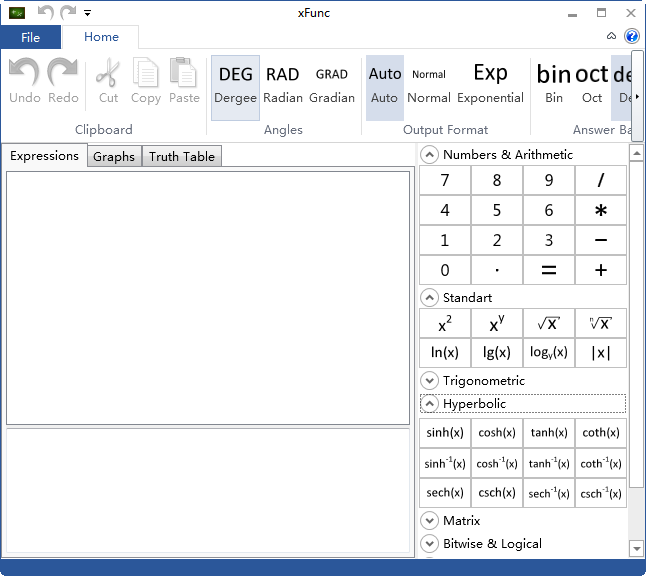Expand the Trigonometric section
This screenshot has width=646, height=576.
pos(430,381)
